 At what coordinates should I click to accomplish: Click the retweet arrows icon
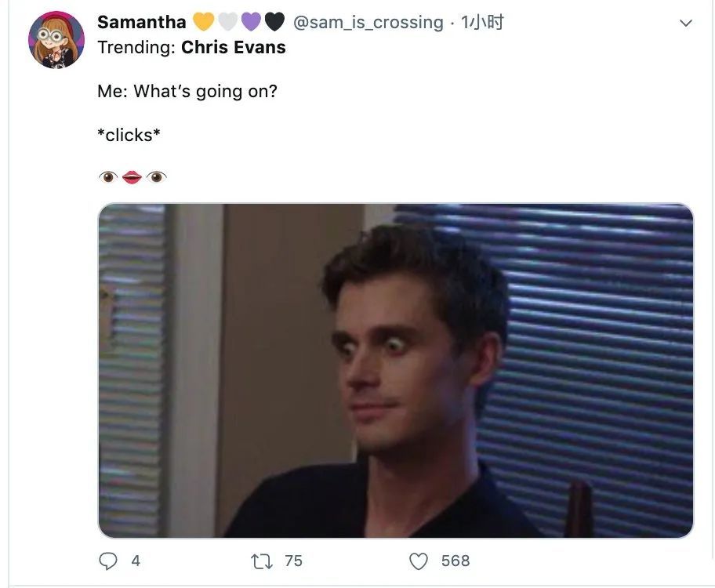(260, 561)
